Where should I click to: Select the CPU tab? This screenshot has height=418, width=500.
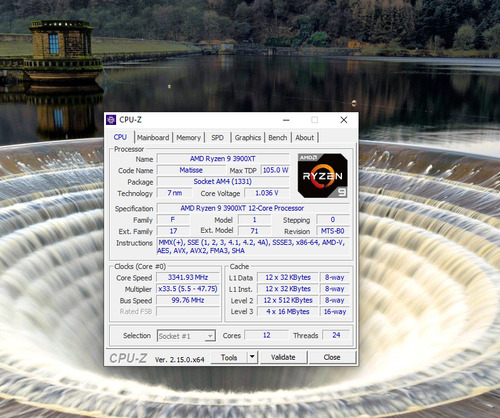[120, 137]
